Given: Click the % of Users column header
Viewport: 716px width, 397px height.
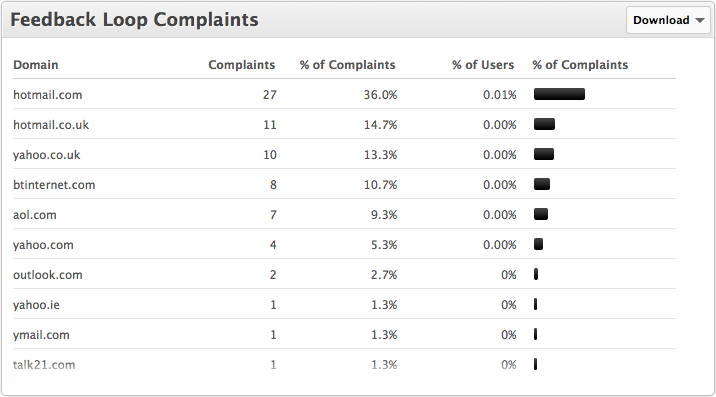Looking at the screenshot, I should coord(483,65).
